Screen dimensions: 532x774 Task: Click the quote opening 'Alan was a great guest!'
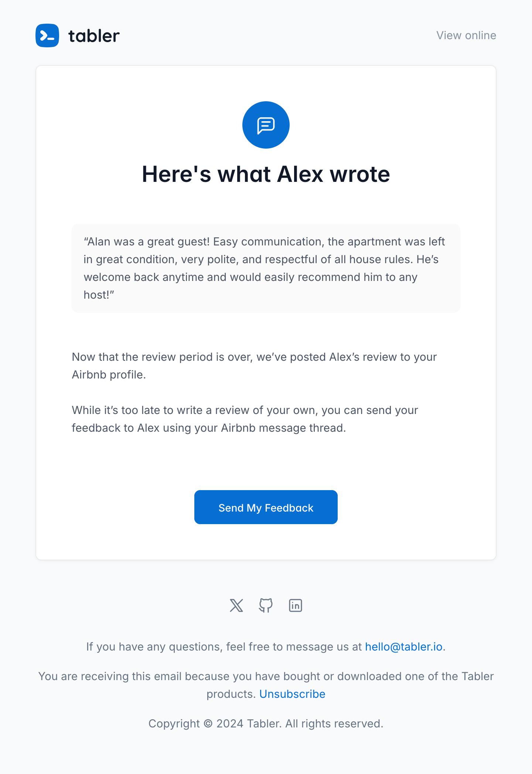click(x=147, y=242)
